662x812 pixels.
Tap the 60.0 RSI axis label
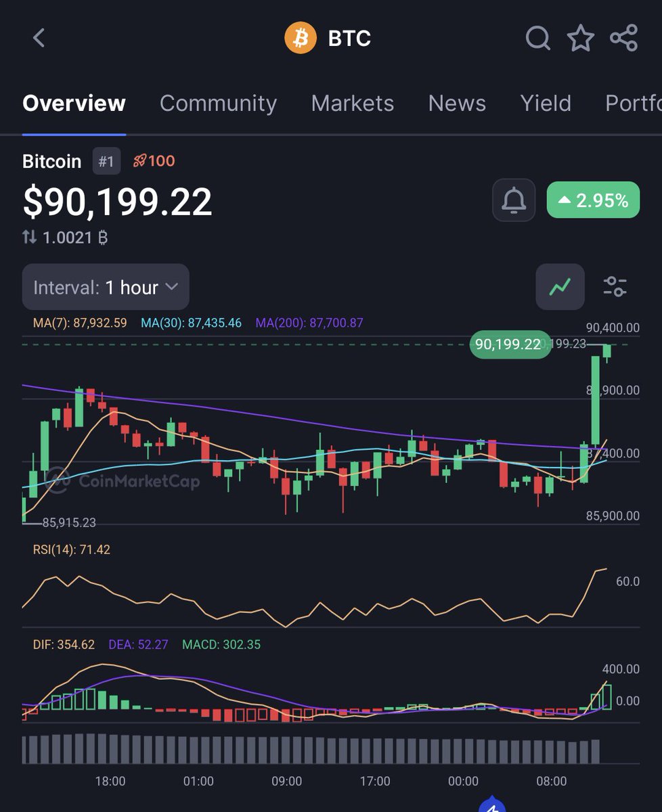click(x=627, y=582)
